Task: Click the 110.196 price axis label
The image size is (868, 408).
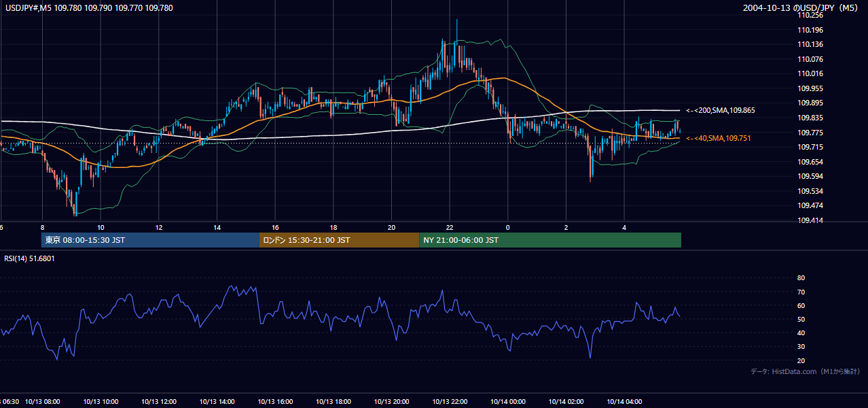Action: 811,30
